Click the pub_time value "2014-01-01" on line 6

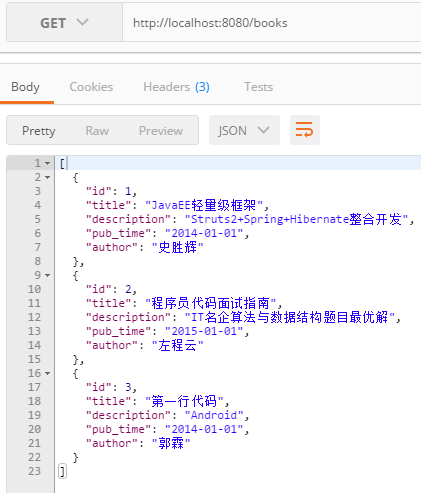click(204, 233)
